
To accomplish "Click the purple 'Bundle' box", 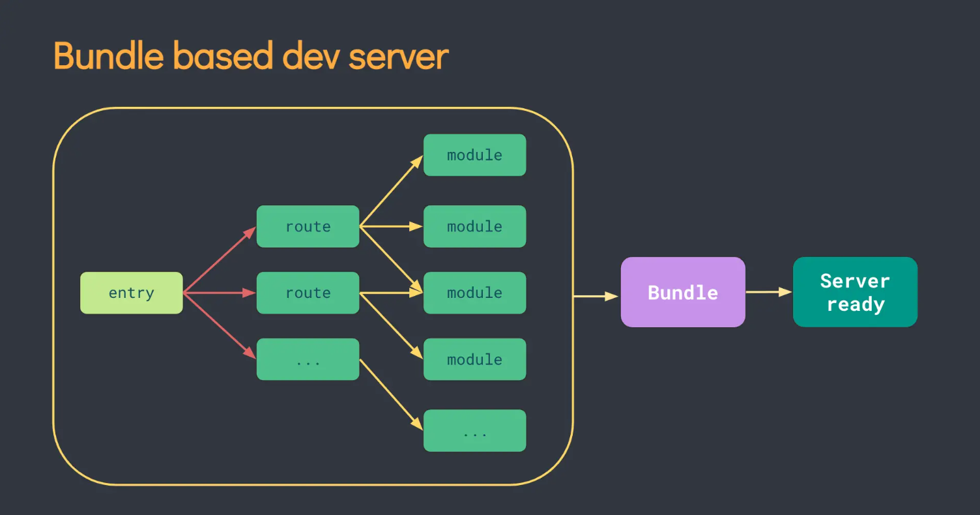I will pos(683,292).
